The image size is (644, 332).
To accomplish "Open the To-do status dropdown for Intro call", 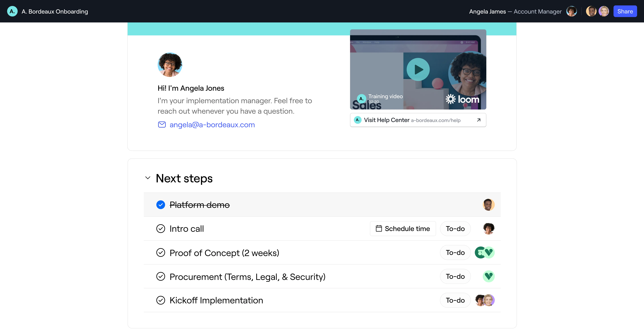I will coord(455,229).
